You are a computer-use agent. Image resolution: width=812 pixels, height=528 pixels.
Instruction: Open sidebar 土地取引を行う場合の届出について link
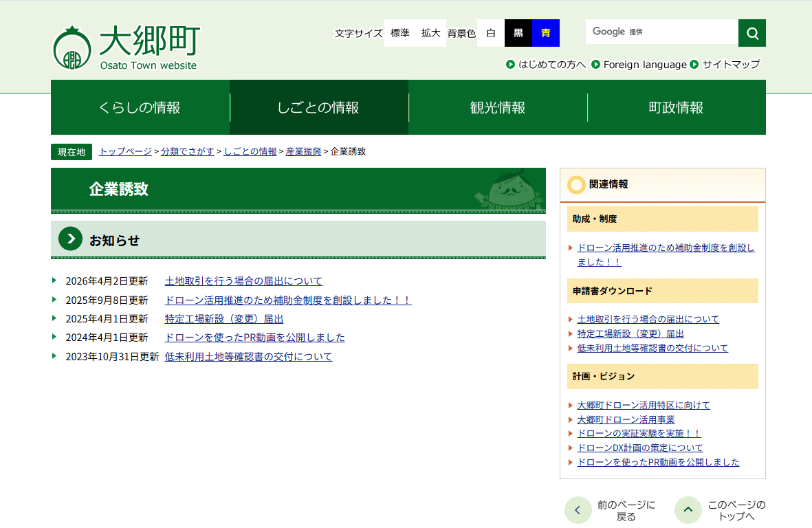tap(648, 320)
